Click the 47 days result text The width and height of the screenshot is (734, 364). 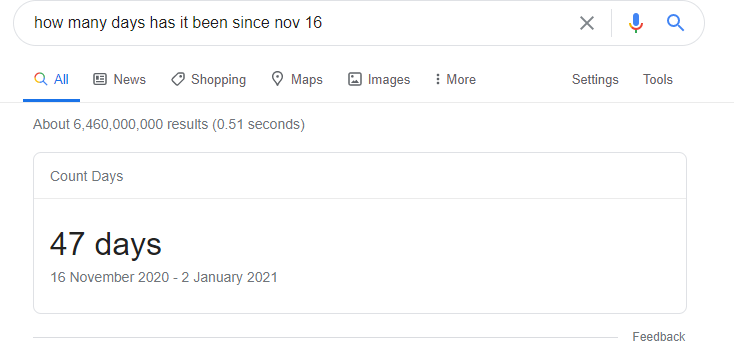click(x=106, y=244)
